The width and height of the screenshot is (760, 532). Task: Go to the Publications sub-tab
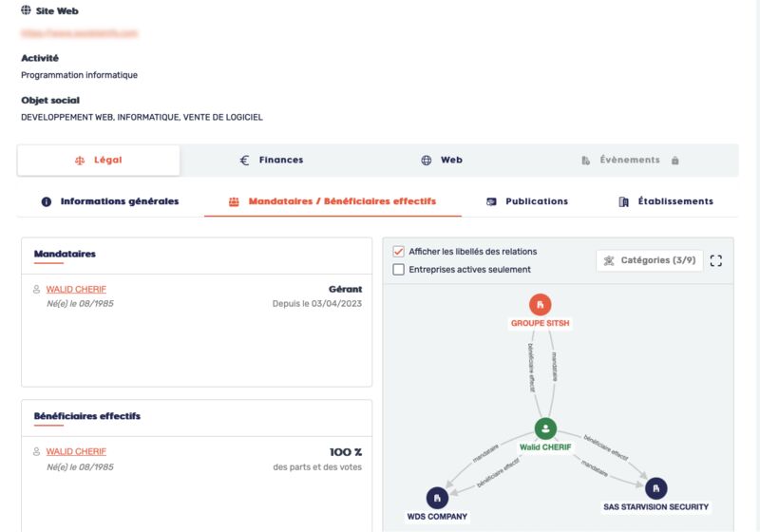click(x=527, y=201)
